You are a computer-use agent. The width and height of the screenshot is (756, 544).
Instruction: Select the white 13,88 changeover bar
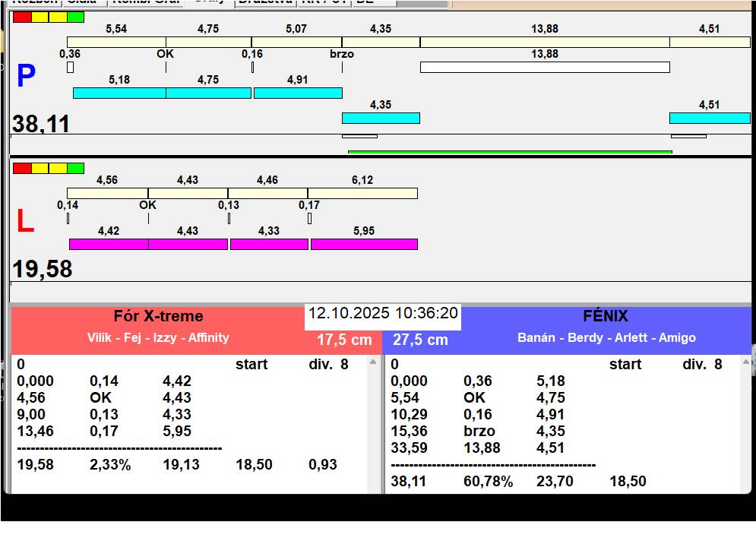545,67
